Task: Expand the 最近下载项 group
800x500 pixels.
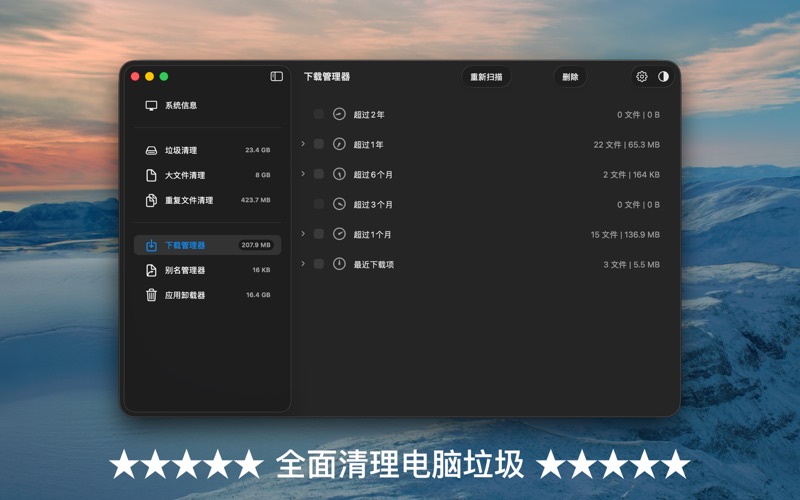Action: pos(303,264)
